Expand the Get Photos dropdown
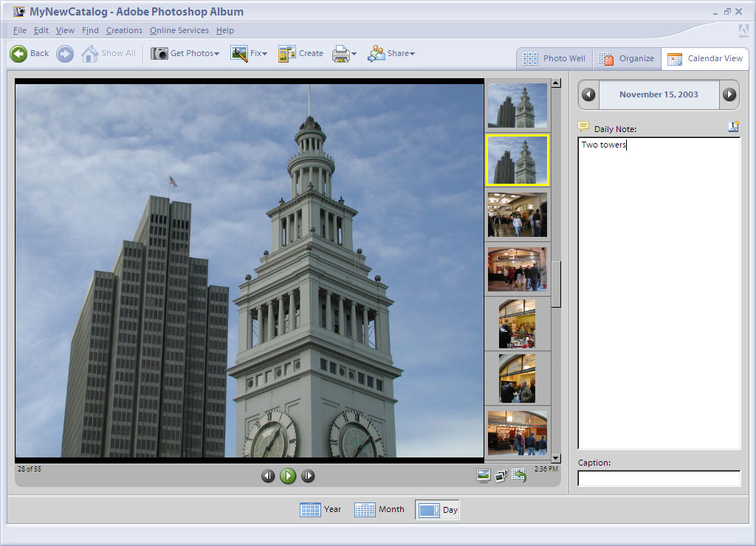Image resolution: width=756 pixels, height=546 pixels. [185, 53]
